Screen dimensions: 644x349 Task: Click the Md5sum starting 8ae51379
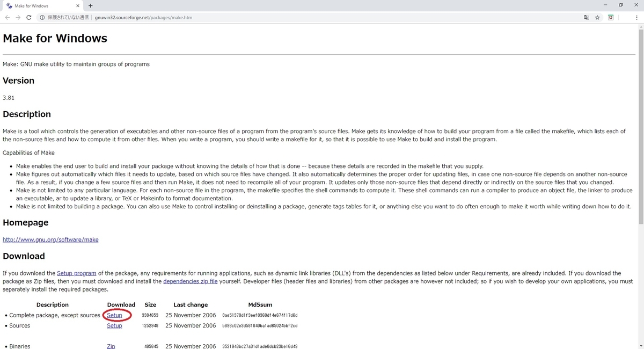click(260, 315)
